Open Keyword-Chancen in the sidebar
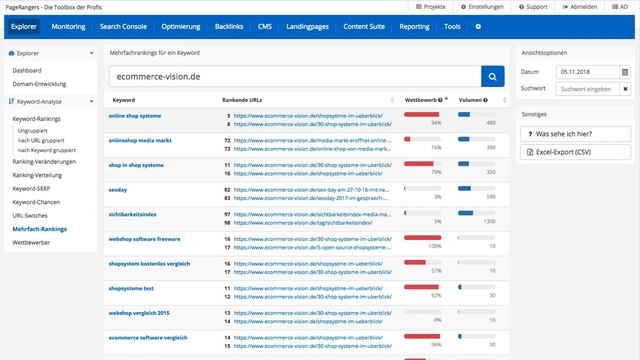Image resolution: width=640 pixels, height=360 pixels. 36,202
